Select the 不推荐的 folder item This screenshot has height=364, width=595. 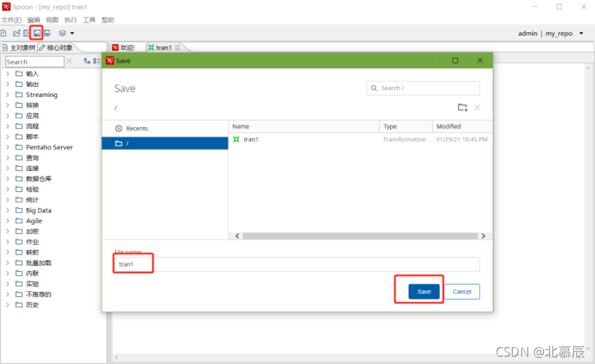(38, 294)
